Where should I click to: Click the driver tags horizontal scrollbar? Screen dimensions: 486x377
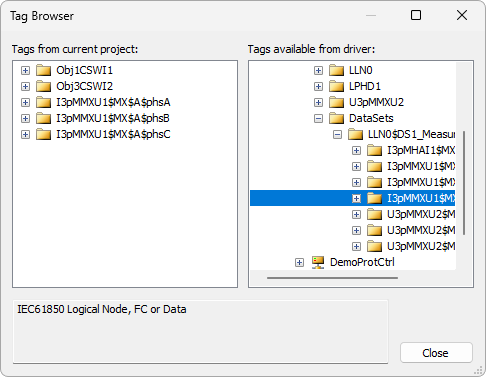[x=332, y=278]
